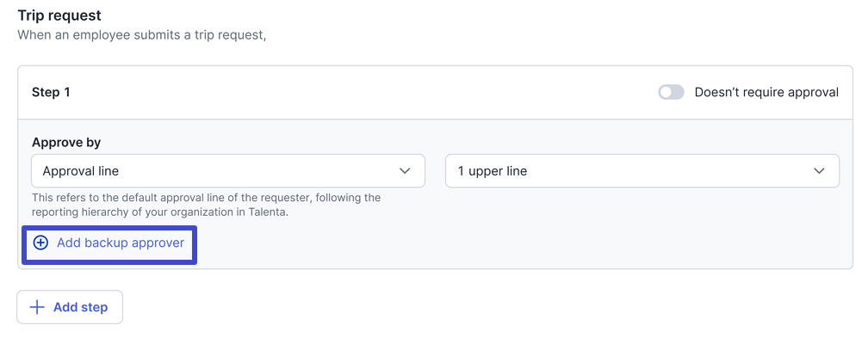Click the Doesn't require approval label text

click(x=766, y=92)
